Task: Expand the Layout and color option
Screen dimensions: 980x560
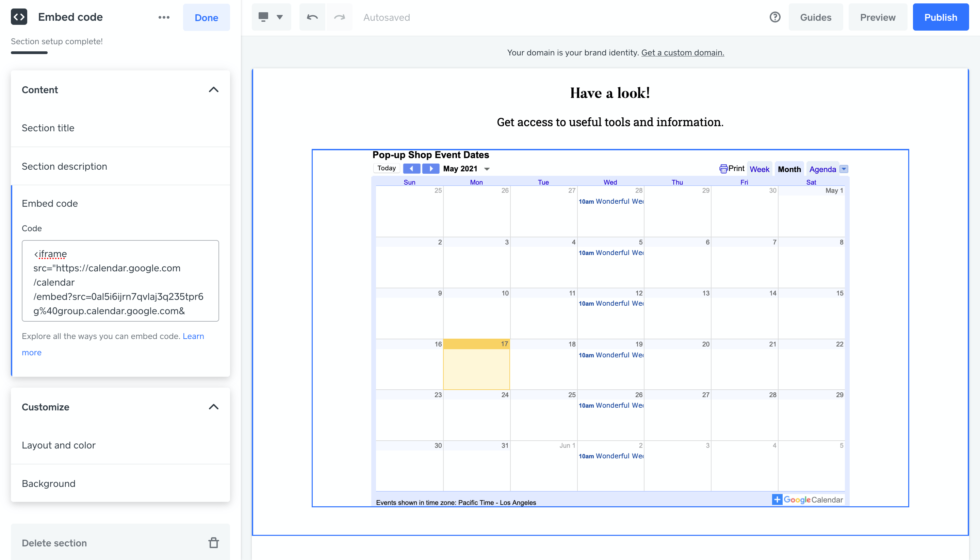Action: click(x=58, y=445)
